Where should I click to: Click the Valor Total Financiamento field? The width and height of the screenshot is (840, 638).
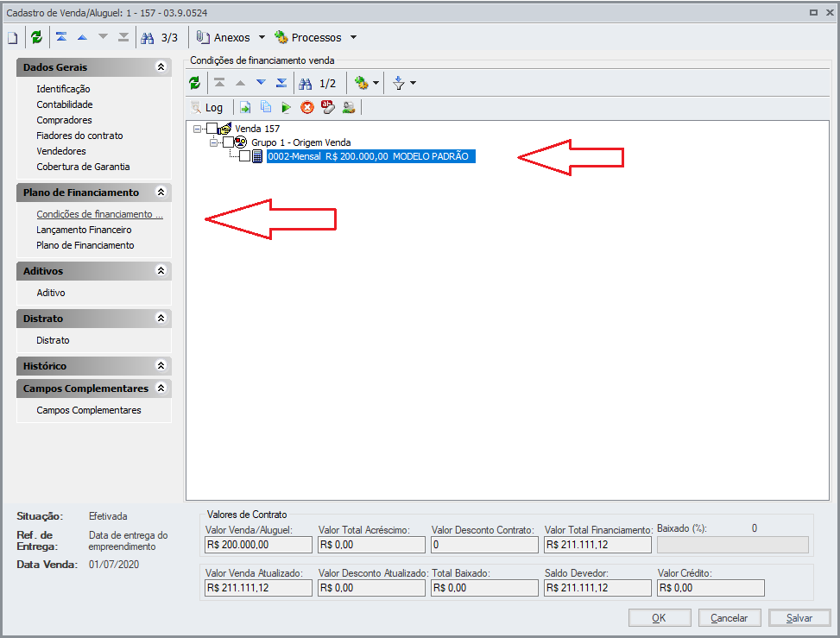coord(597,545)
